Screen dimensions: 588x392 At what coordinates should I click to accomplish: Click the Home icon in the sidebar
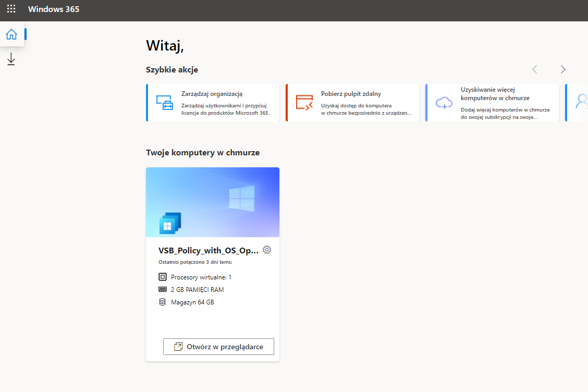[11, 33]
